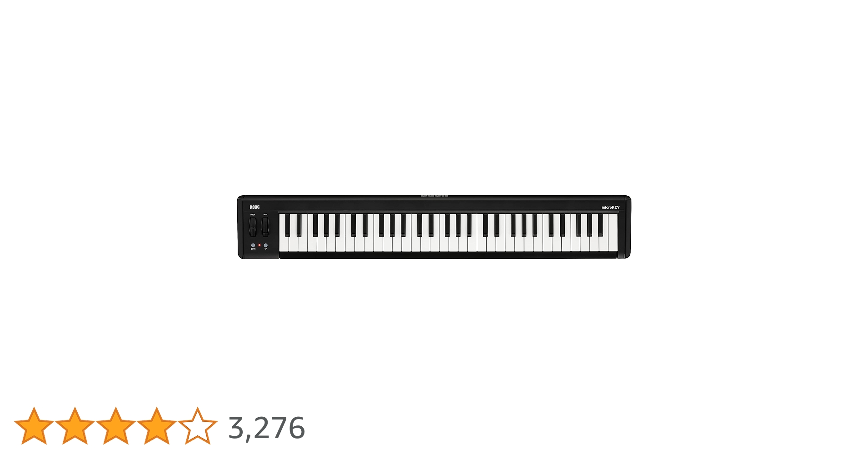The image size is (868, 454).
Task: Click the first orange rating star
Action: pos(34,425)
